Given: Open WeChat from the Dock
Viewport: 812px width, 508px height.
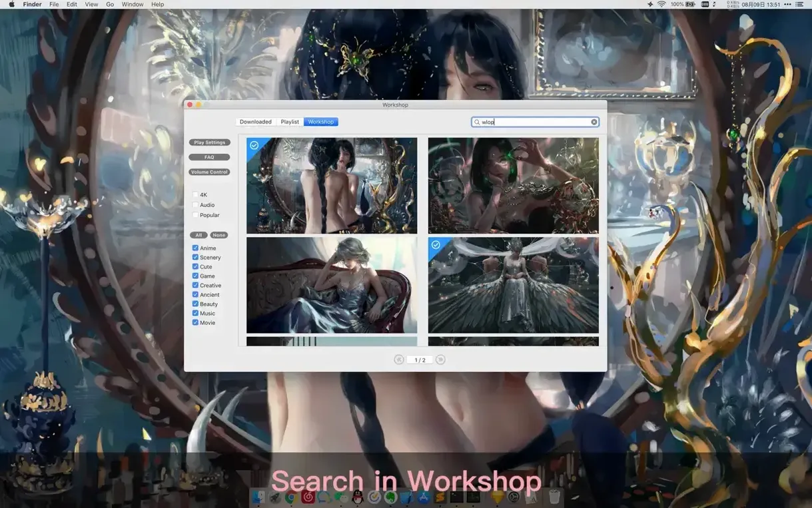Looking at the screenshot, I should click(341, 497).
